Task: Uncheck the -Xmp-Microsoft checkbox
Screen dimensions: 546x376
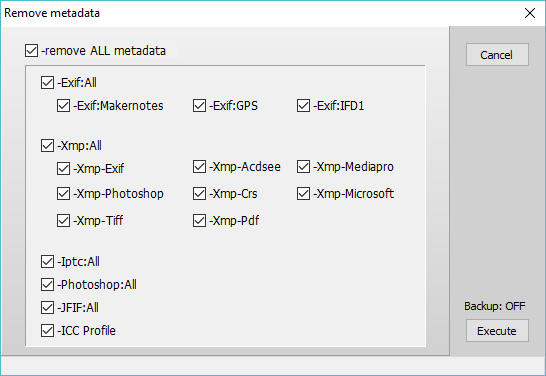Action: click(303, 194)
